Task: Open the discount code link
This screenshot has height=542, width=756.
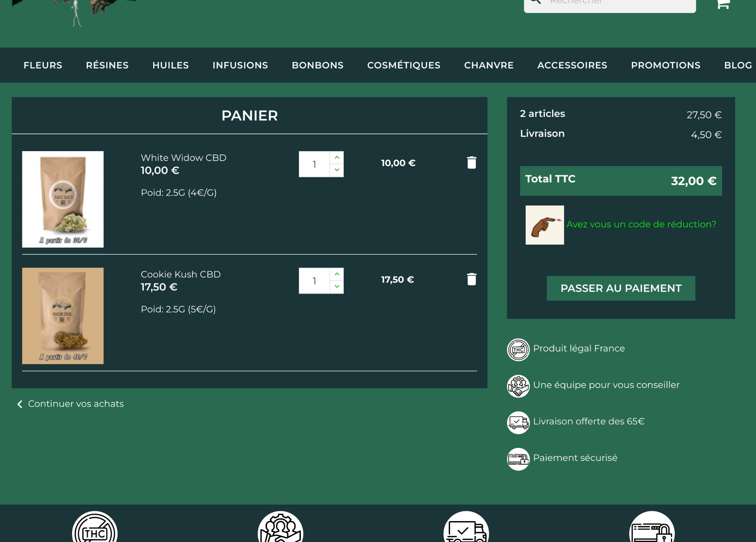Action: pyautogui.click(x=641, y=224)
